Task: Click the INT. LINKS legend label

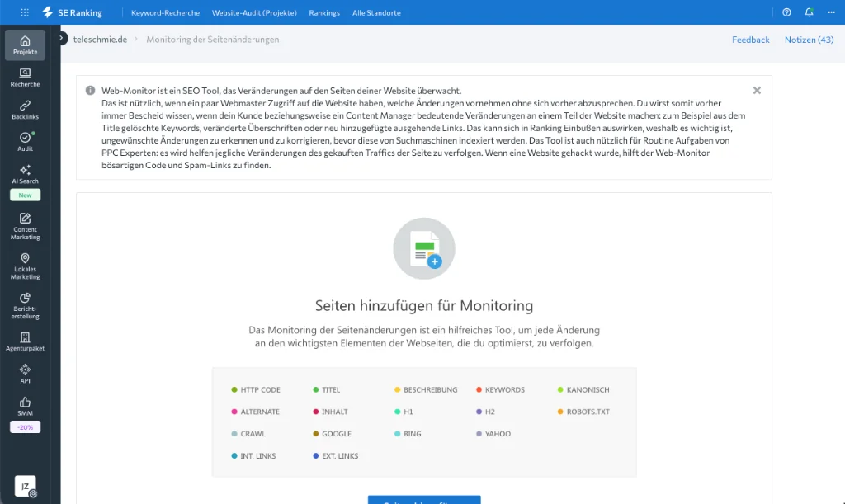Action: (258, 456)
